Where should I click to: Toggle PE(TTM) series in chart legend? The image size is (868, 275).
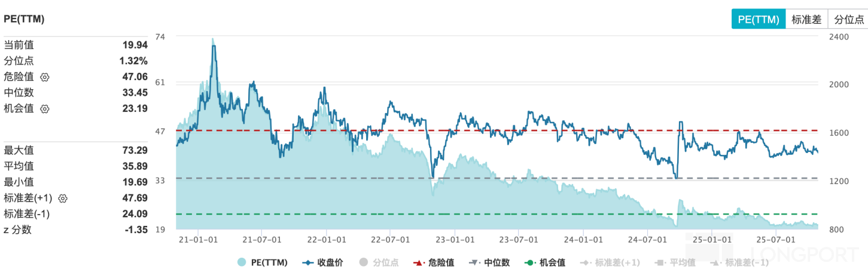263,262
